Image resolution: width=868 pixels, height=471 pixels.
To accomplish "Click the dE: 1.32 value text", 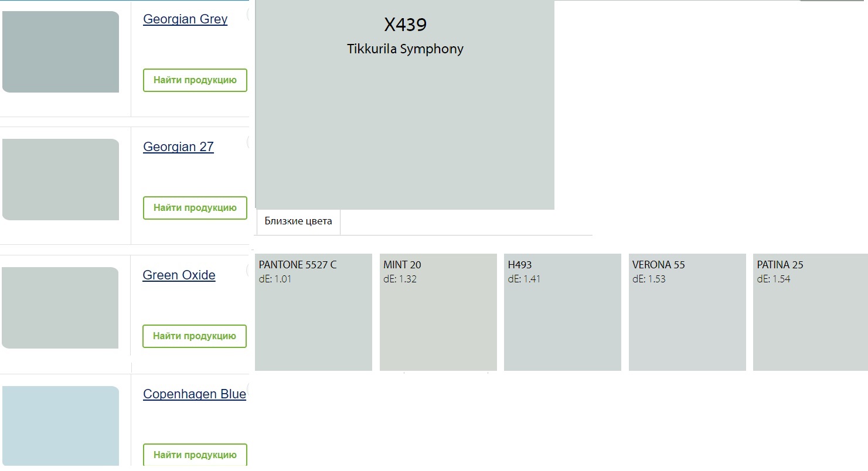I will (x=400, y=279).
